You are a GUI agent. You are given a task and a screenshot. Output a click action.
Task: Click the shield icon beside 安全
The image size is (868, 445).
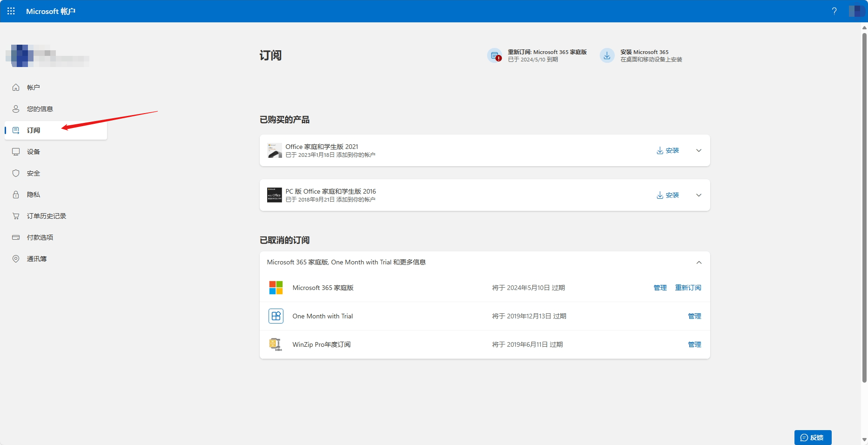(16, 173)
